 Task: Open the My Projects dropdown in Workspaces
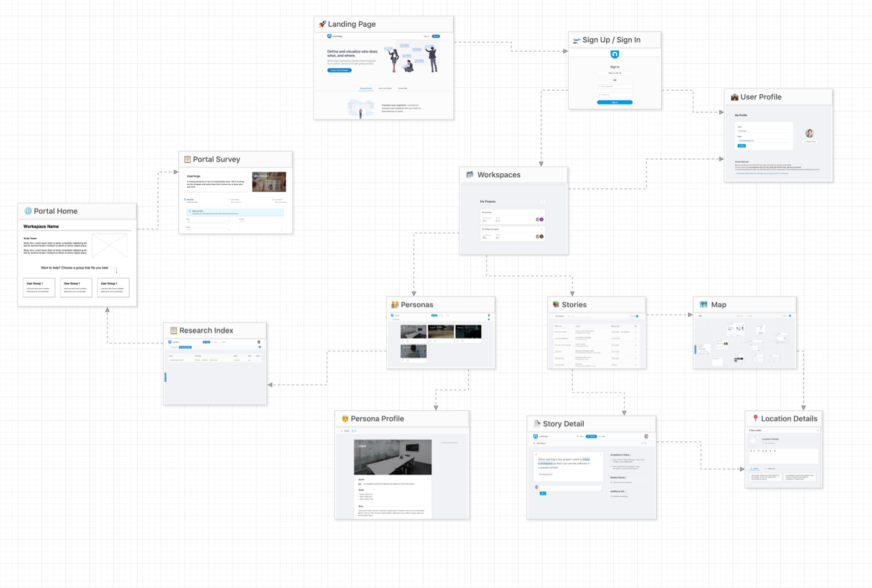543,201
